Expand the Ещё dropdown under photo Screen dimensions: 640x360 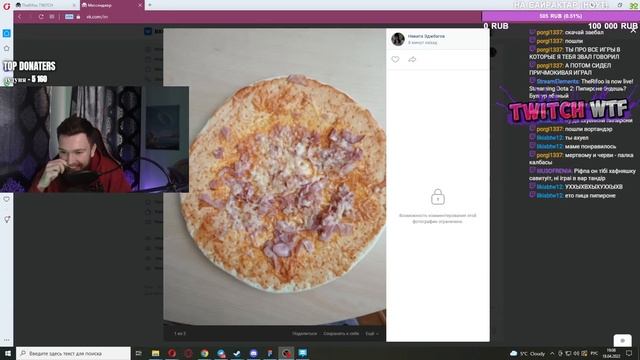(371, 334)
